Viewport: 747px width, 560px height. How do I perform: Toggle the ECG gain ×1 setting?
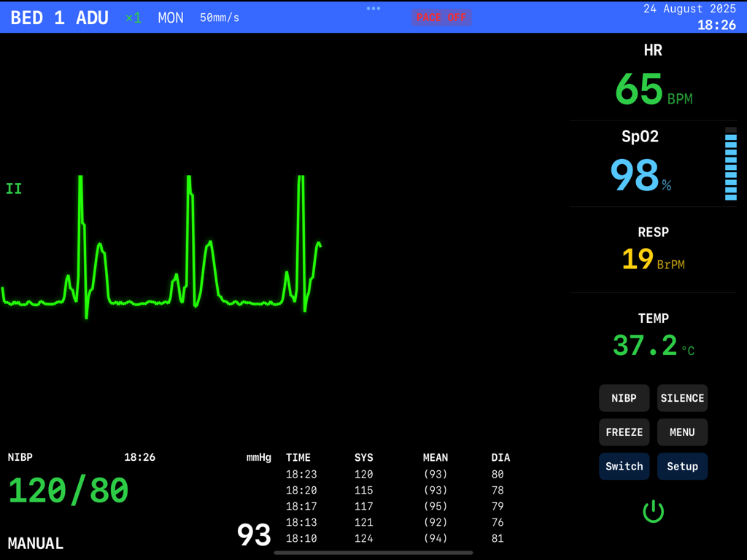[133, 17]
